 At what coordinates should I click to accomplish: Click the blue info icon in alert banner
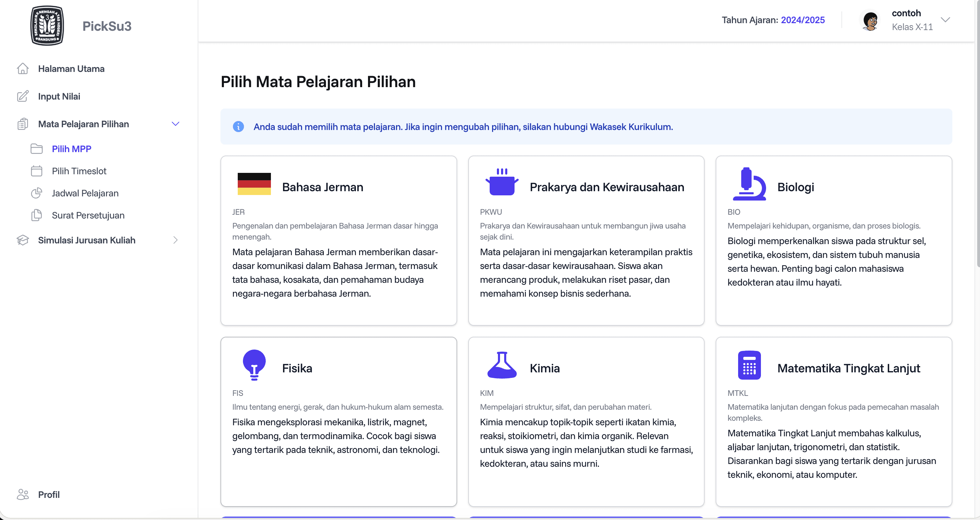(238, 127)
